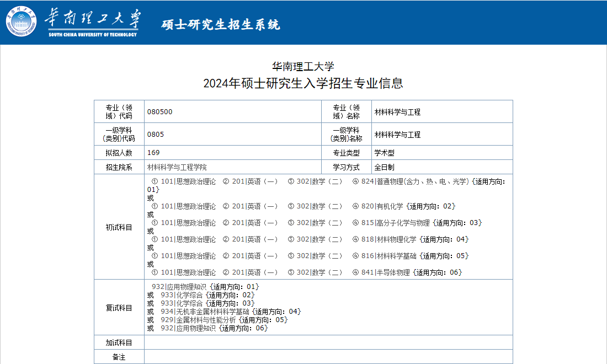The height and width of the screenshot is (364, 607).
Task: Click the university round emblem logo
Action: [22, 22]
